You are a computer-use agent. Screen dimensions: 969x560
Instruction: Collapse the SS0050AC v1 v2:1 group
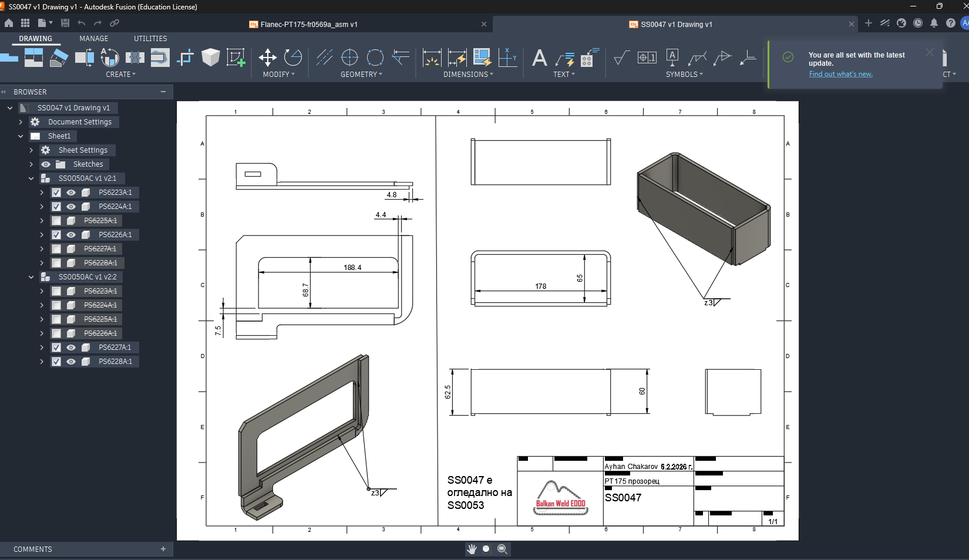coord(31,178)
